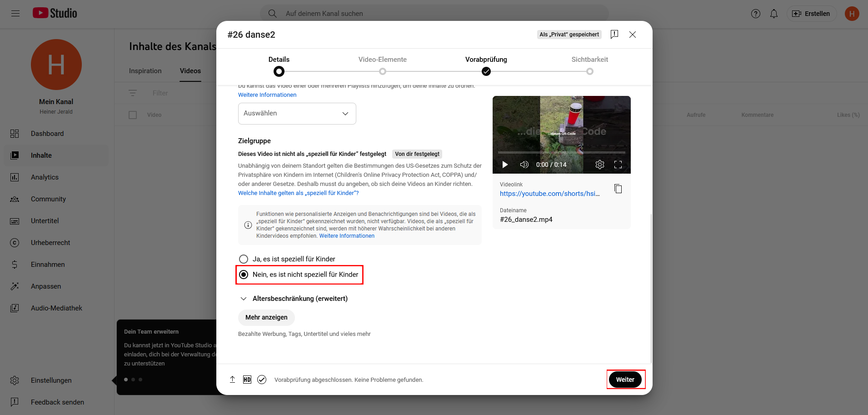Click the video preview progress bar
The image size is (868, 415).
pyautogui.click(x=561, y=153)
